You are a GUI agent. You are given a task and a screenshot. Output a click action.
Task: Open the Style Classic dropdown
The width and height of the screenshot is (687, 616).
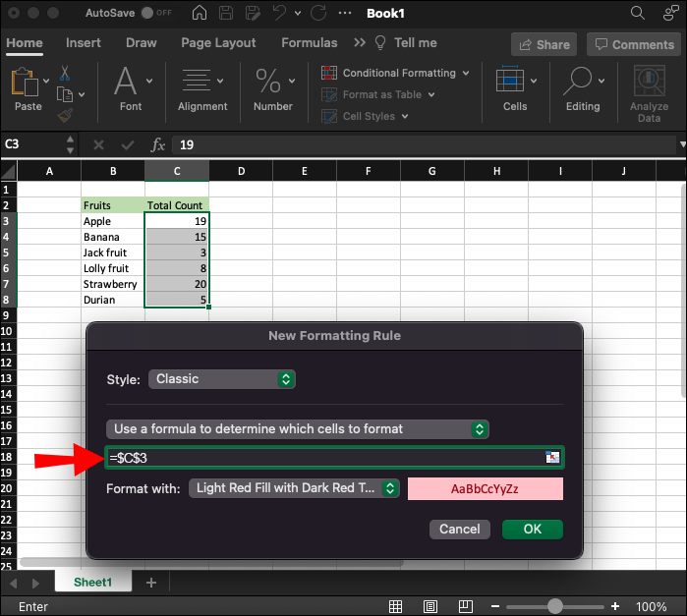221,378
